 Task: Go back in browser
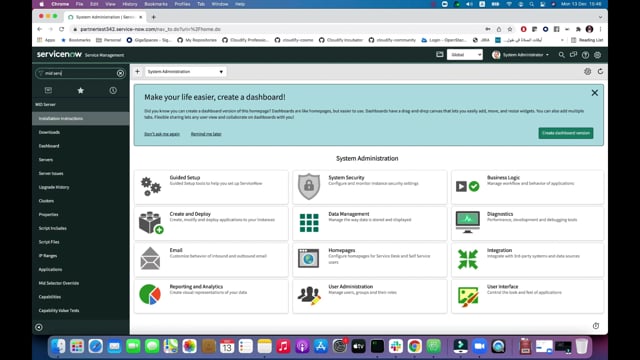[40, 29]
